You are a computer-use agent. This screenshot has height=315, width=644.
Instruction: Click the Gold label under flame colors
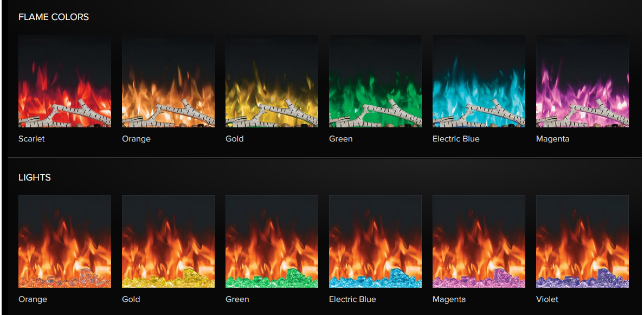click(235, 139)
